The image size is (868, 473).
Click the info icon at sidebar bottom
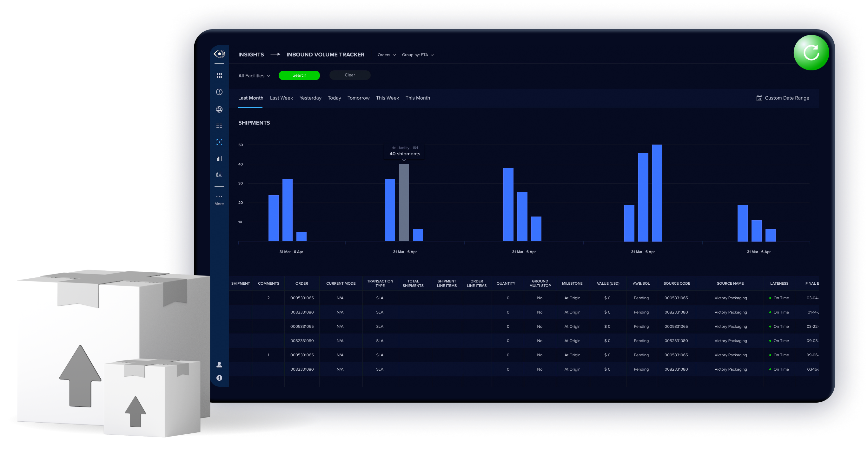pyautogui.click(x=219, y=378)
